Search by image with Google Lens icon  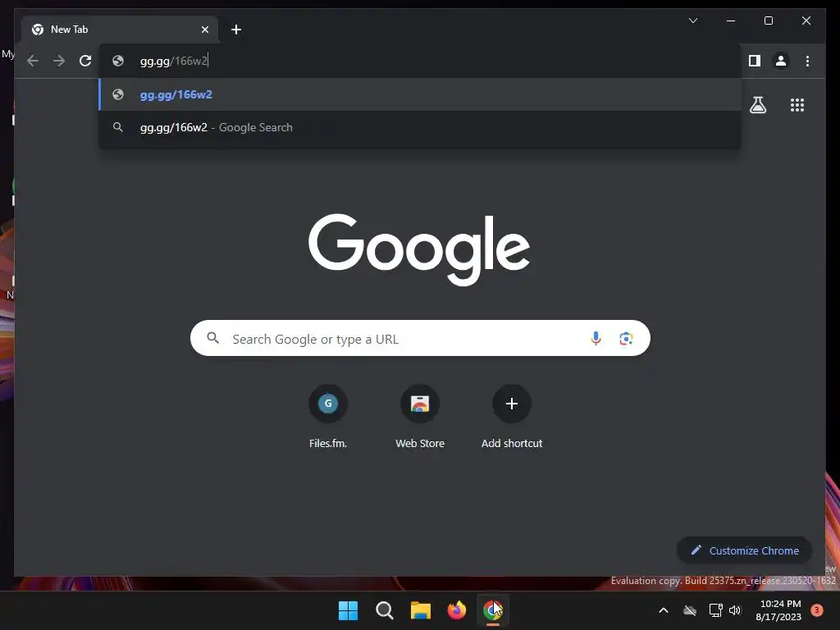pyautogui.click(x=626, y=338)
